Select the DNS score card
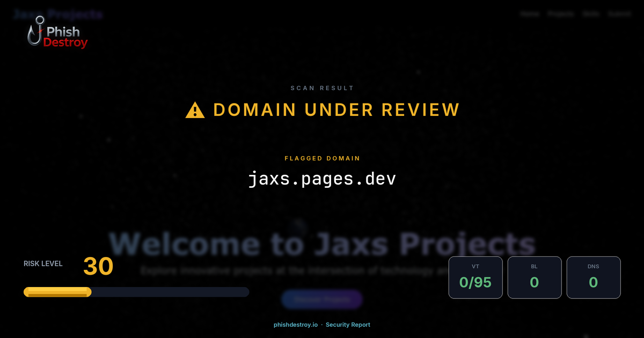Screen dimensions: 644x338 click(x=594, y=277)
